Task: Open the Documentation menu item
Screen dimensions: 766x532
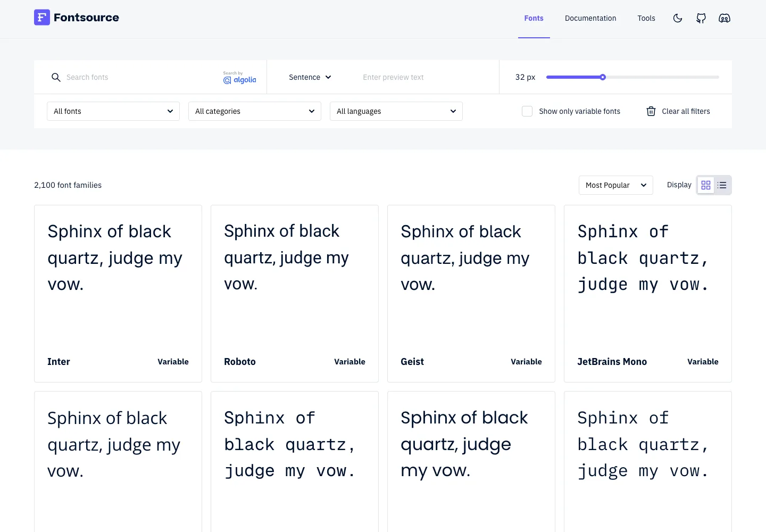Action: click(590, 18)
